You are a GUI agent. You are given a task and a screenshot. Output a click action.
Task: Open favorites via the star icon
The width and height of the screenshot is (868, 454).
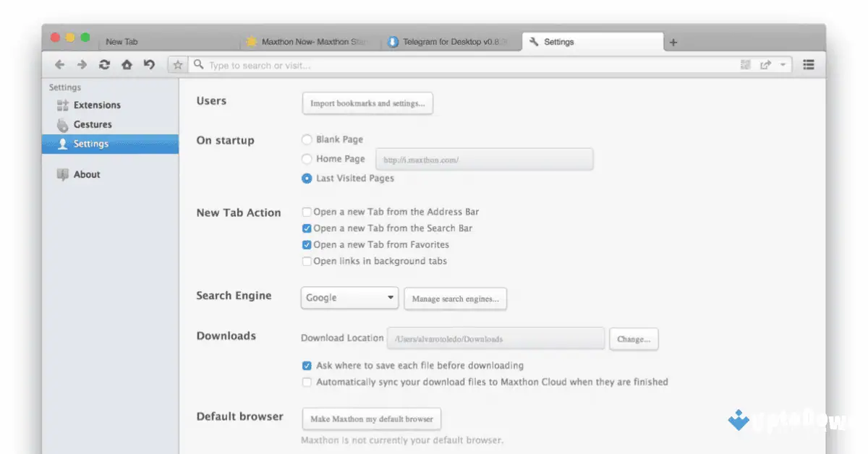pyautogui.click(x=177, y=64)
